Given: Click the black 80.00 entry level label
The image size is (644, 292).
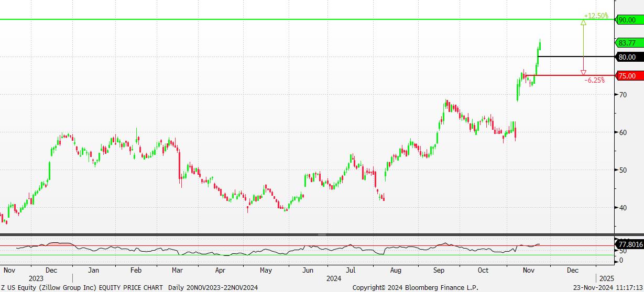Looking at the screenshot, I should point(627,57).
